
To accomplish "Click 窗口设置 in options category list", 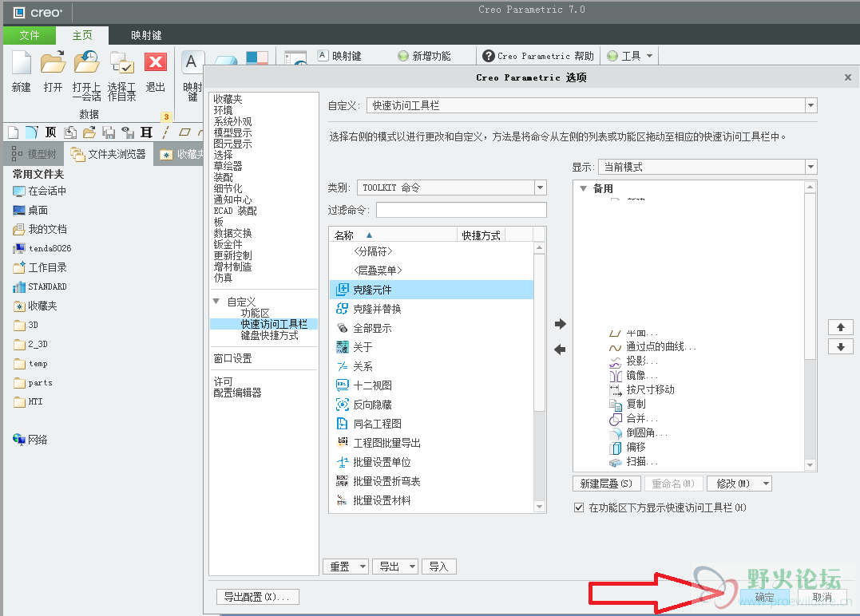I will [232, 359].
